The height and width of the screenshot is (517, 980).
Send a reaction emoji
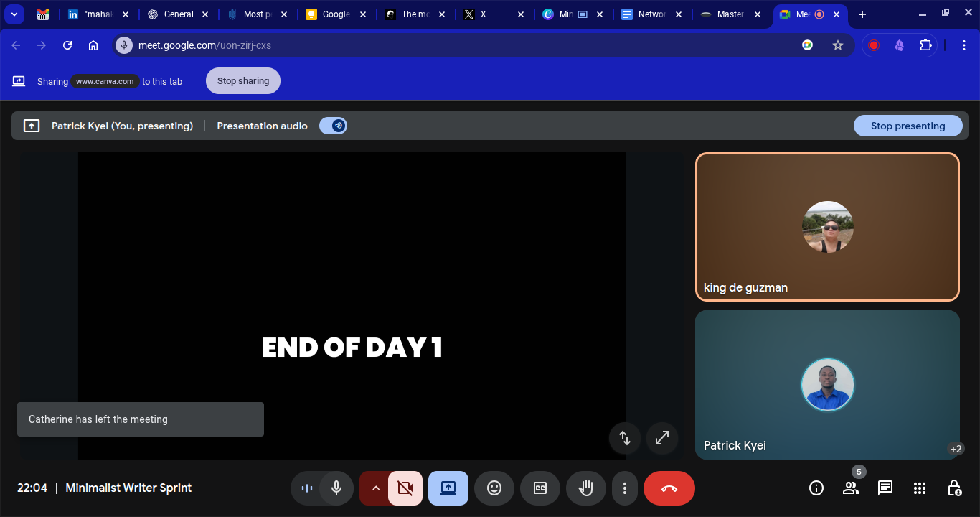494,488
